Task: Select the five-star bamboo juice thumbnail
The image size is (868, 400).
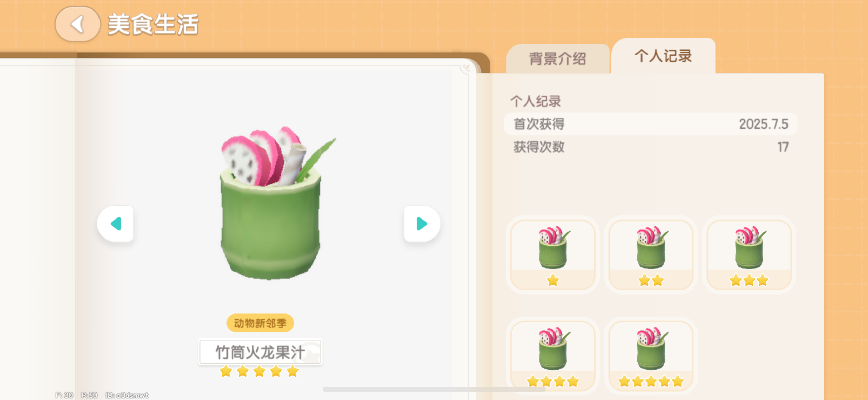Action: [x=651, y=356]
